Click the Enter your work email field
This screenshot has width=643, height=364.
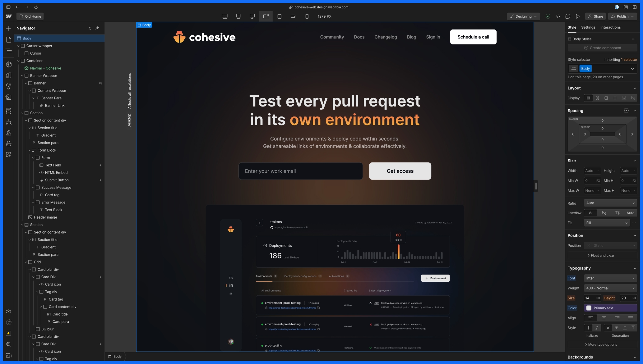coord(300,171)
